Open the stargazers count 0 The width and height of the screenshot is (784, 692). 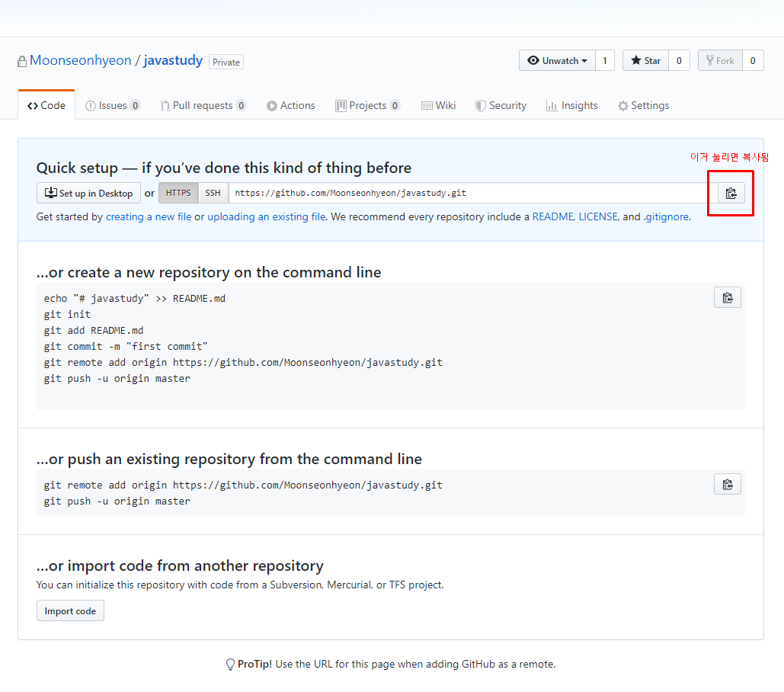(x=679, y=60)
